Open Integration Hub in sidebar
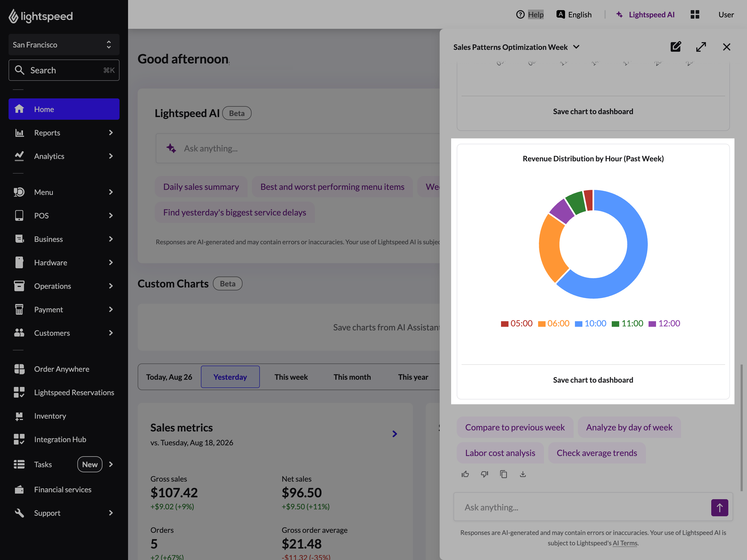This screenshot has width=747, height=560. [64, 439]
